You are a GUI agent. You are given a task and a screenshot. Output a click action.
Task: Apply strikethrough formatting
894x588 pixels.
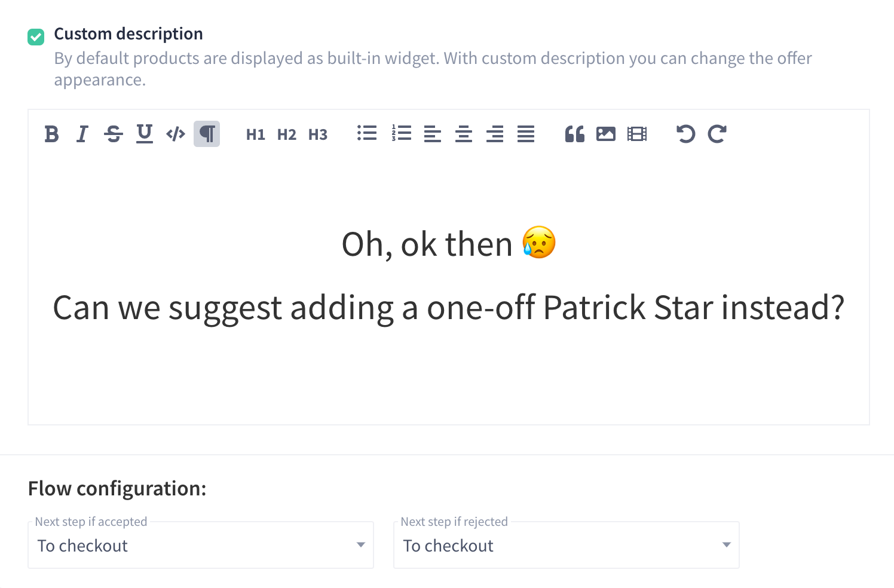114,134
